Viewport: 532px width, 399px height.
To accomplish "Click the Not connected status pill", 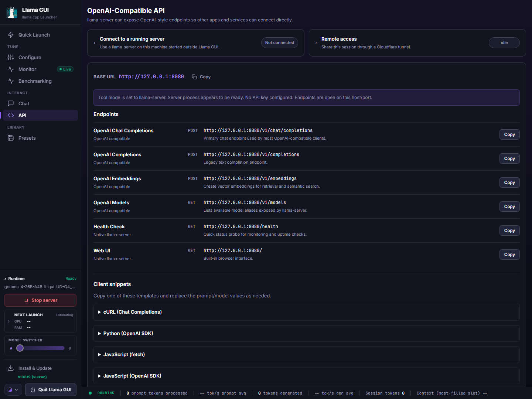I will coord(280,43).
